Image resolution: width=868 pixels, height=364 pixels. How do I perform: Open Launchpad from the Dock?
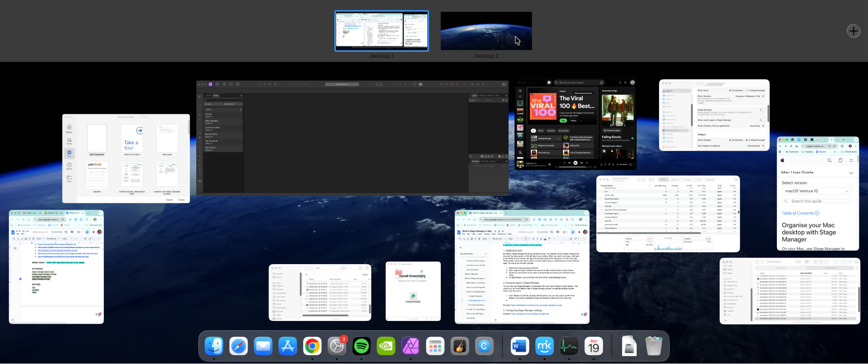click(x=435, y=346)
